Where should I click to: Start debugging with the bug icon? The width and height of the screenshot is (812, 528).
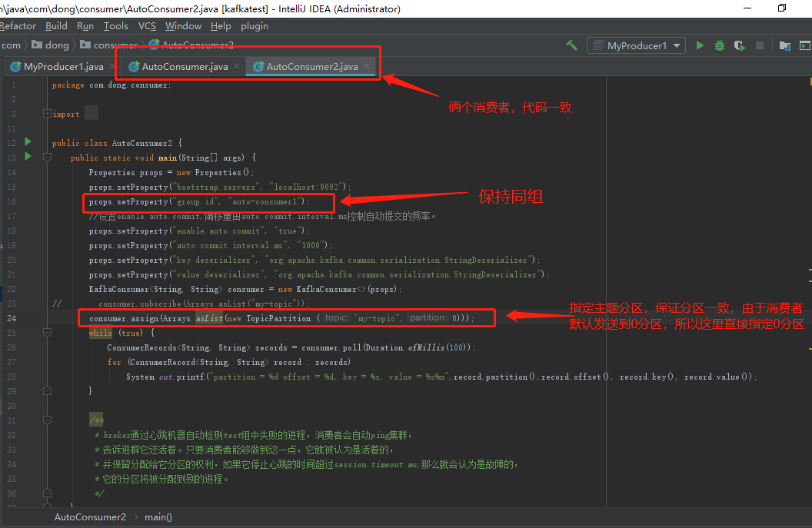(720, 45)
